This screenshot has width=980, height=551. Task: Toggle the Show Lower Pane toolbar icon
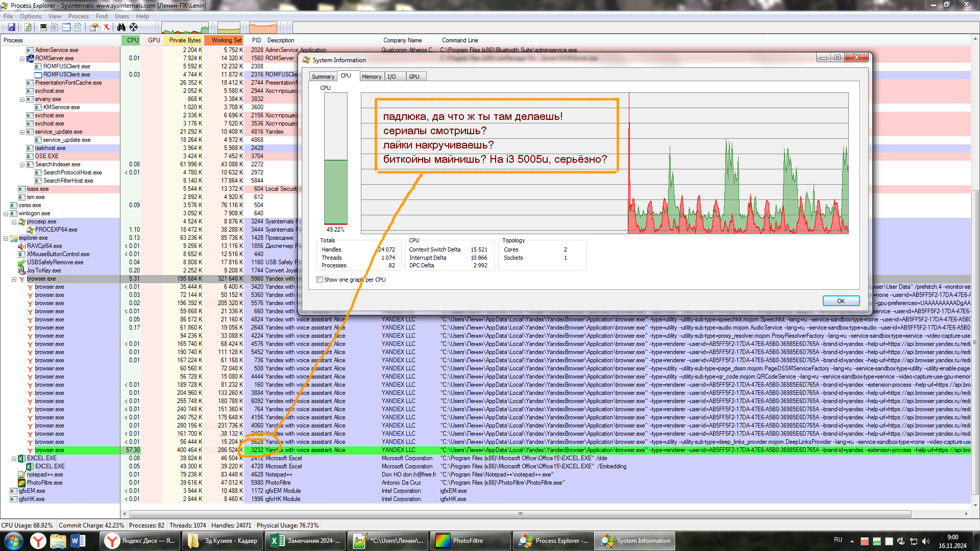pos(66,27)
